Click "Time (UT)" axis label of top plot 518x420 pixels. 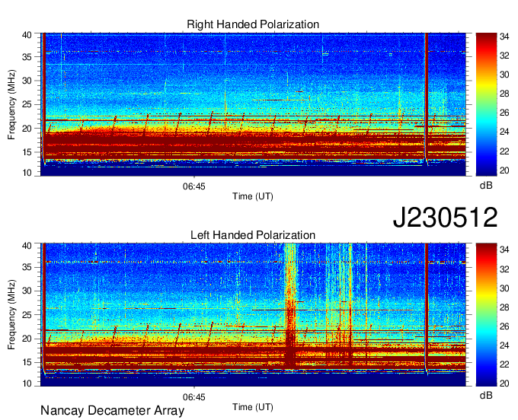(253, 196)
